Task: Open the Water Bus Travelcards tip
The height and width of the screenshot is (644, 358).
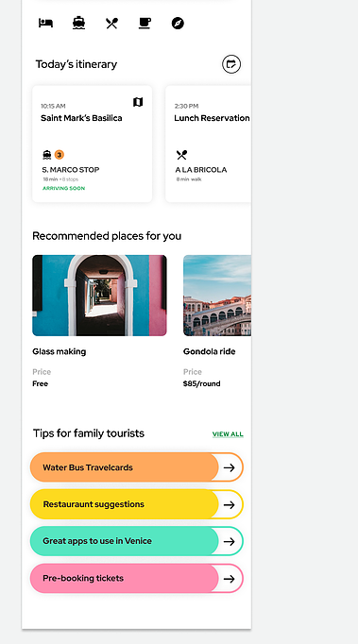Action: [x=136, y=467]
